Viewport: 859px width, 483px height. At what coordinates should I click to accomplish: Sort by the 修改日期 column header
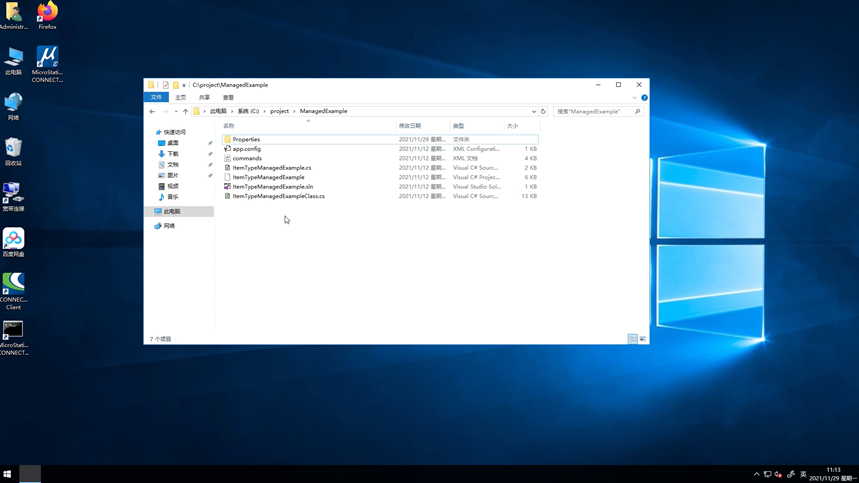point(422,126)
